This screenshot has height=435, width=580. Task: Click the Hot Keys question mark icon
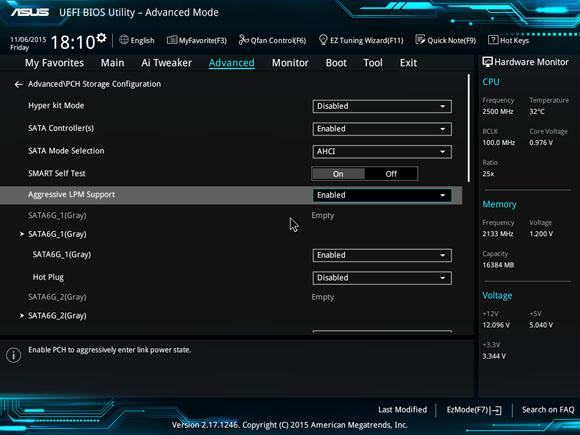[x=493, y=40]
